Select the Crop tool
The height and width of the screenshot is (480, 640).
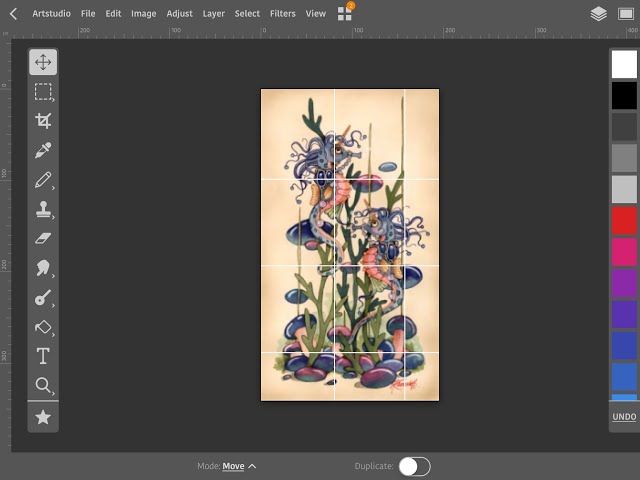(x=43, y=121)
